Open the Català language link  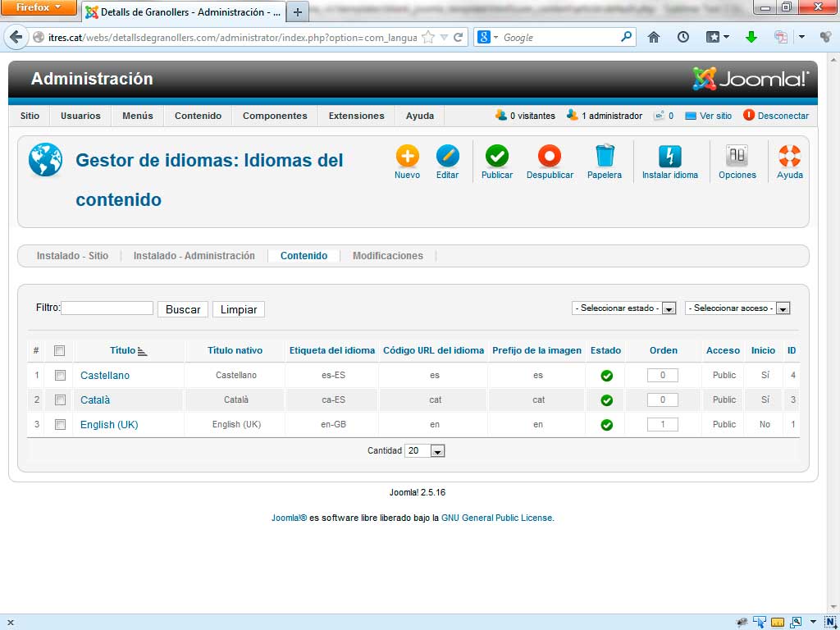(95, 400)
